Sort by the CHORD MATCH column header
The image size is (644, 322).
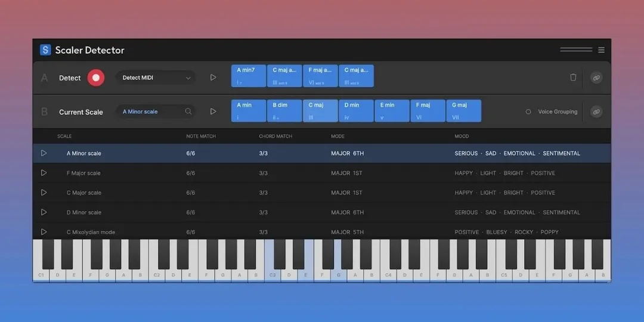tap(275, 137)
